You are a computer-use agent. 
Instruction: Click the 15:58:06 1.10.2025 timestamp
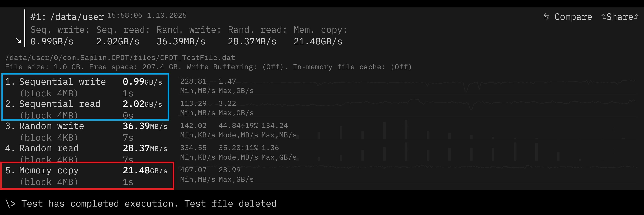pos(147,16)
